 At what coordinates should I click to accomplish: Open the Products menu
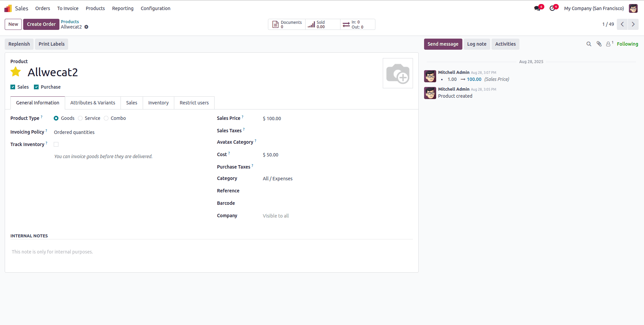pos(95,8)
